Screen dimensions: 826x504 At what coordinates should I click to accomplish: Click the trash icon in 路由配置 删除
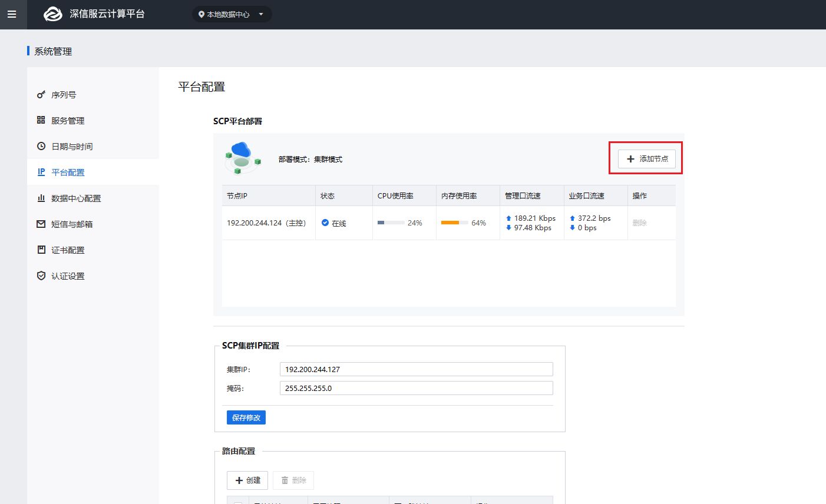285,480
